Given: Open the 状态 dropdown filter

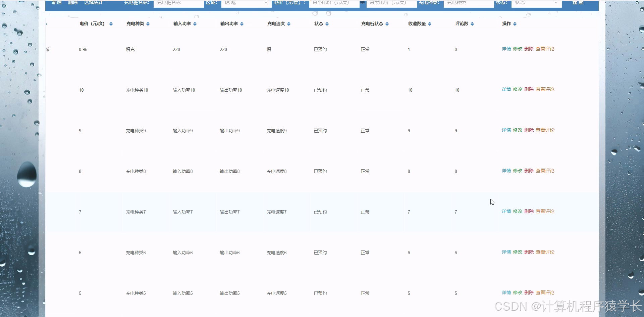Looking at the screenshot, I should (x=537, y=3).
